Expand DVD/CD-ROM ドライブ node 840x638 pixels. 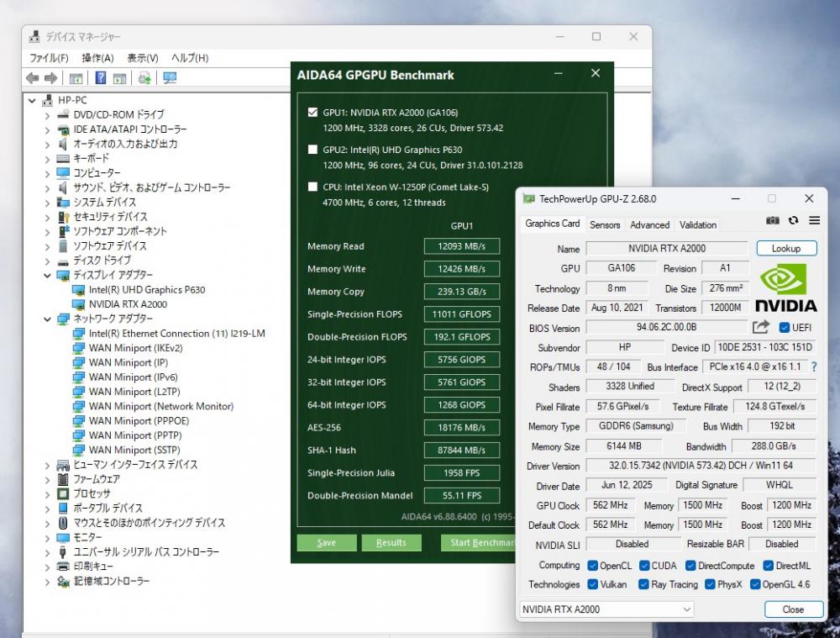pyautogui.click(x=47, y=114)
